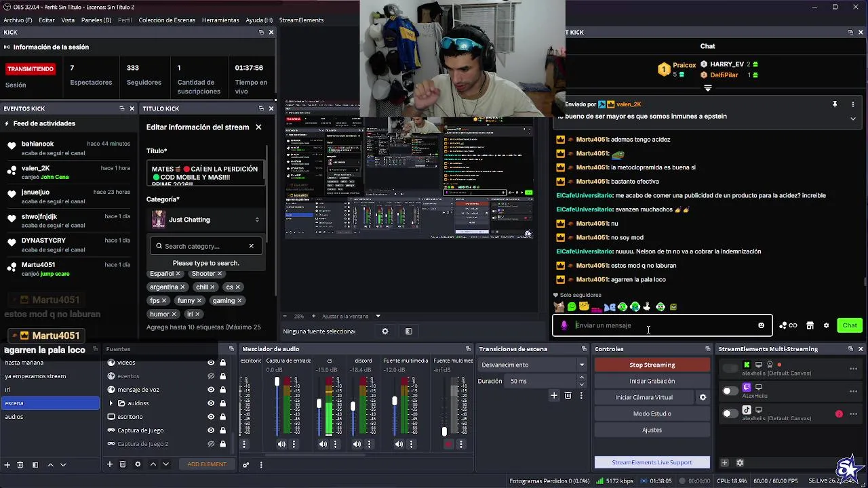The image size is (868, 488).
Task: Click Iniciar Grabación button
Action: (x=652, y=381)
